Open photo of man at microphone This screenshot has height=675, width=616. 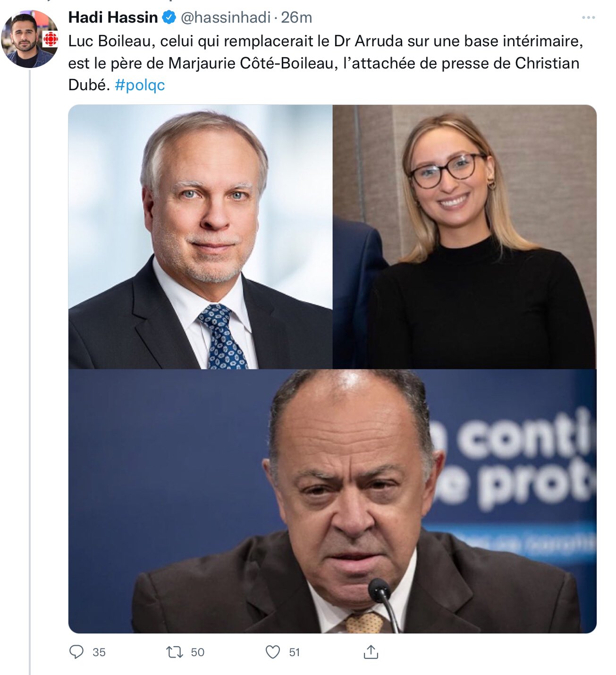(x=332, y=502)
